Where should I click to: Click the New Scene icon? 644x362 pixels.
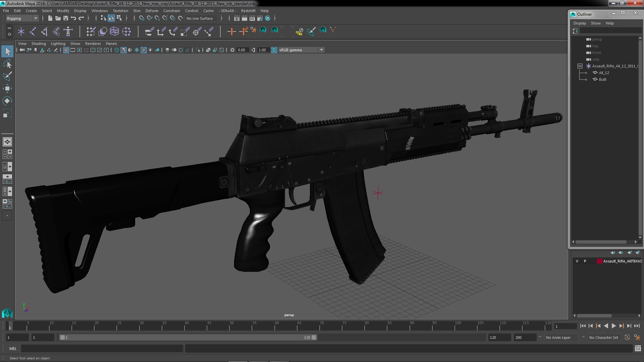50,18
